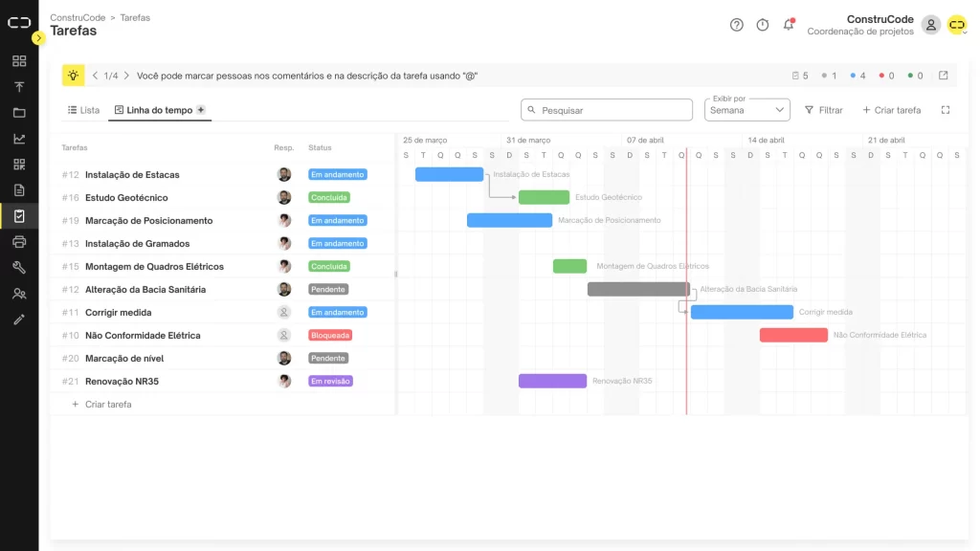Open the QR code sidebar icon
Viewport: 980px width, 551px height.
[19, 165]
